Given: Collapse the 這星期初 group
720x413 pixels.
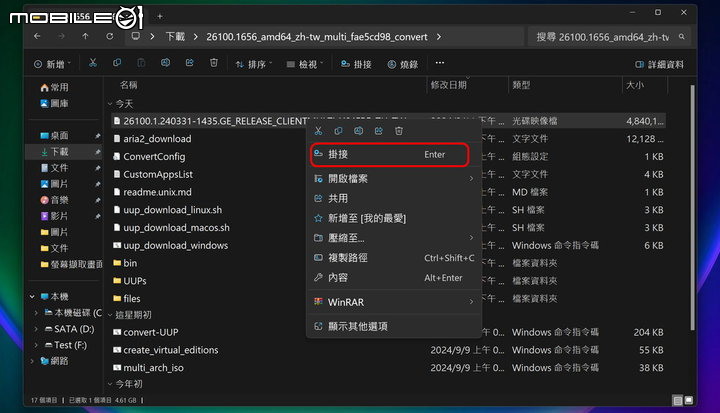Looking at the screenshot, I should [x=110, y=315].
